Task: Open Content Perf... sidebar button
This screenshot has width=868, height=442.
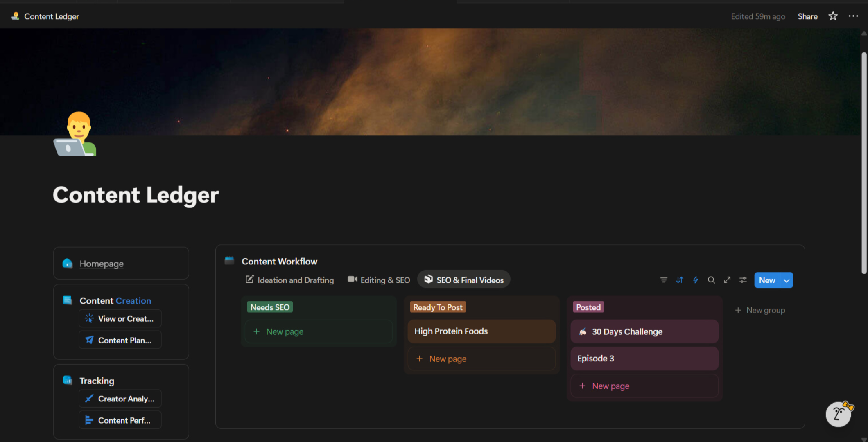Action: coord(120,420)
